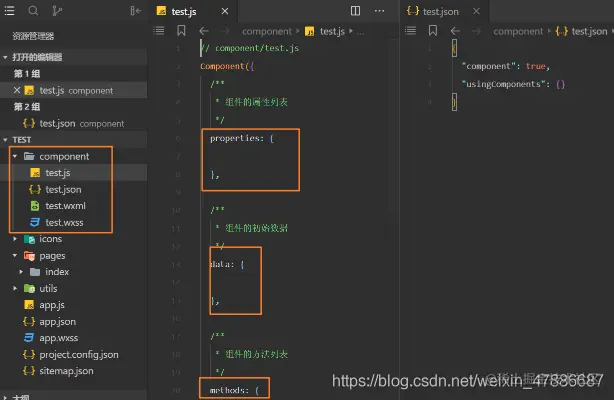Select the icons folder name
Screen dimensions: 614x400
[x=51, y=239]
